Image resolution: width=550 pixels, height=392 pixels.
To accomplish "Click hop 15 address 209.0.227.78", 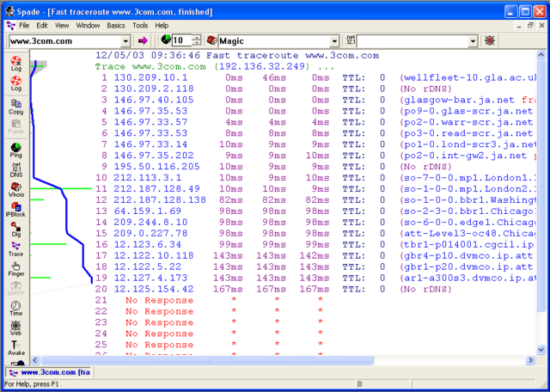I will pyautogui.click(x=151, y=233).
